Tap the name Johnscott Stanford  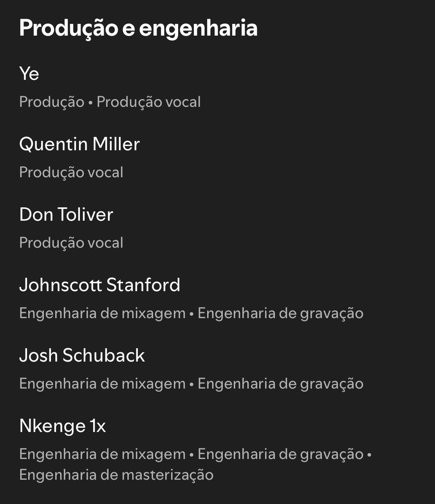100,285
